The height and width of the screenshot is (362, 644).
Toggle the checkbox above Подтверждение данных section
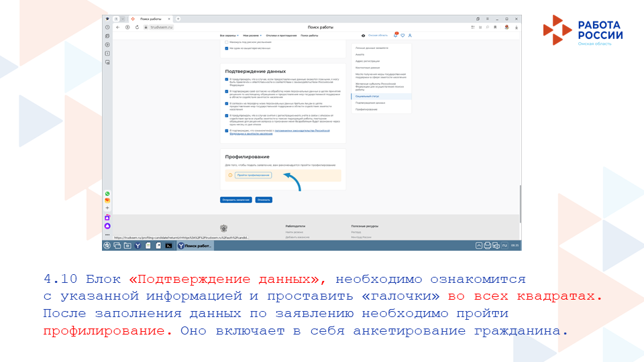point(226,48)
